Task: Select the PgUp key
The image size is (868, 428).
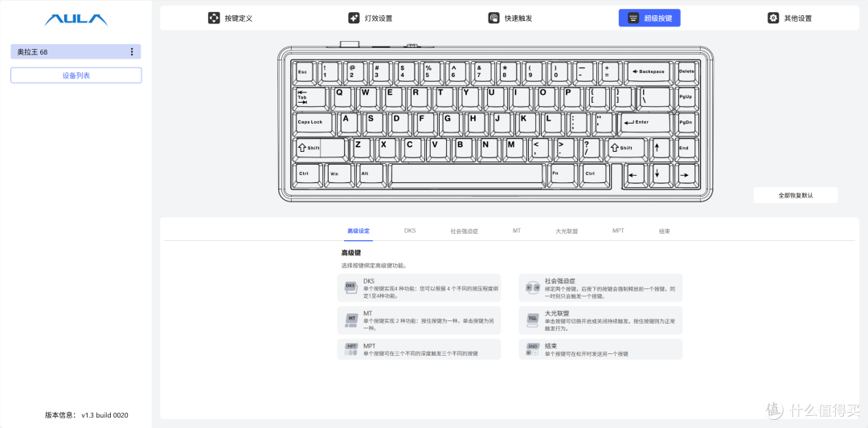Action: tap(686, 97)
